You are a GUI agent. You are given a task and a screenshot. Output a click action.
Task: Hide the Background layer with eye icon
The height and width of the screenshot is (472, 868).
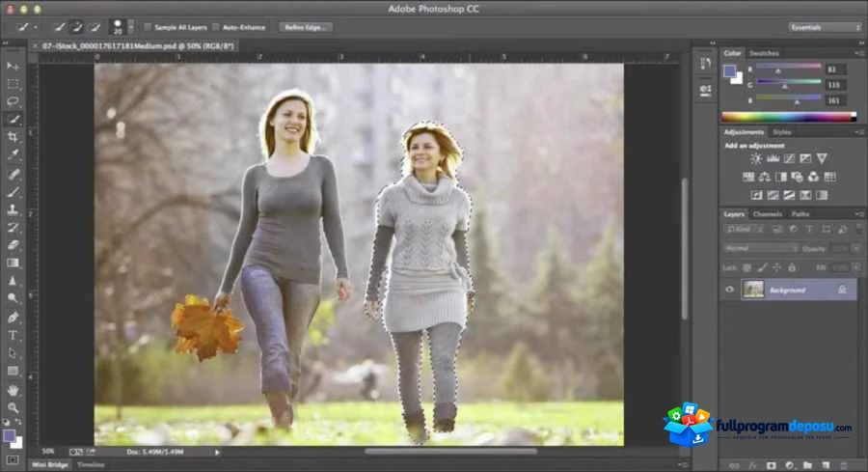[730, 290]
